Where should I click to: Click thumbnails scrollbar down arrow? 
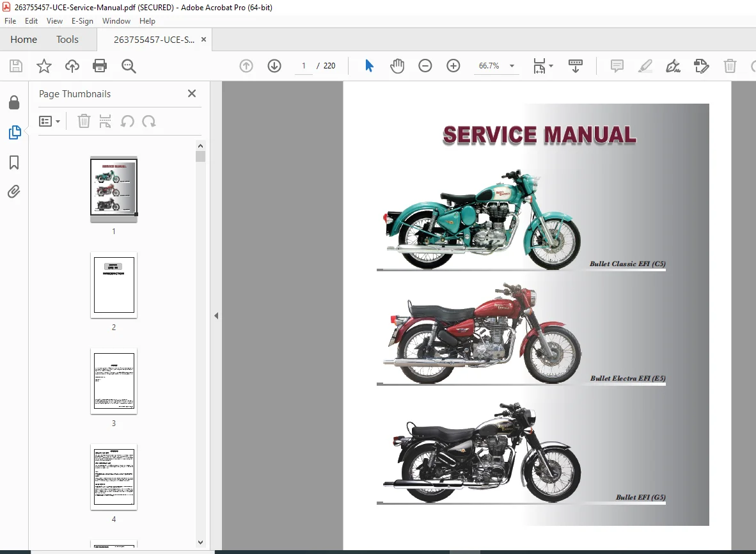[201, 542]
